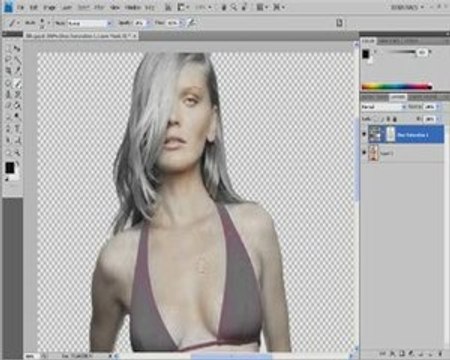The height and width of the screenshot is (360, 450).
Task: Open the Filter menu
Action: pyautogui.click(x=99, y=7)
